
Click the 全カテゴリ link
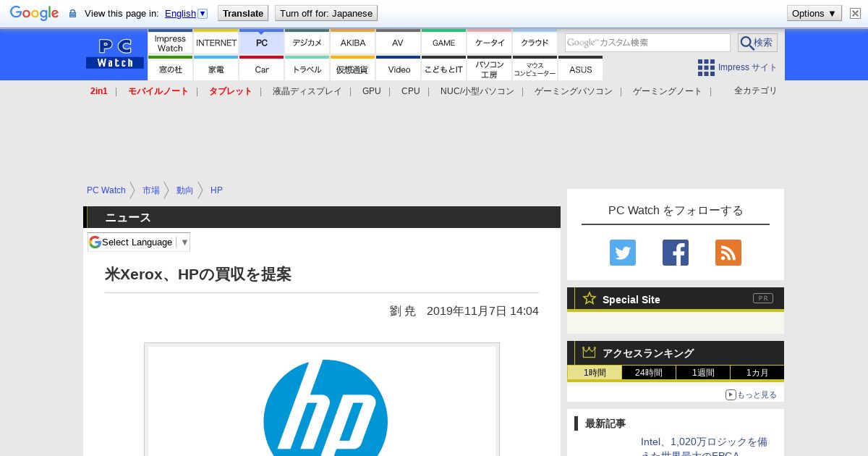pyautogui.click(x=756, y=90)
